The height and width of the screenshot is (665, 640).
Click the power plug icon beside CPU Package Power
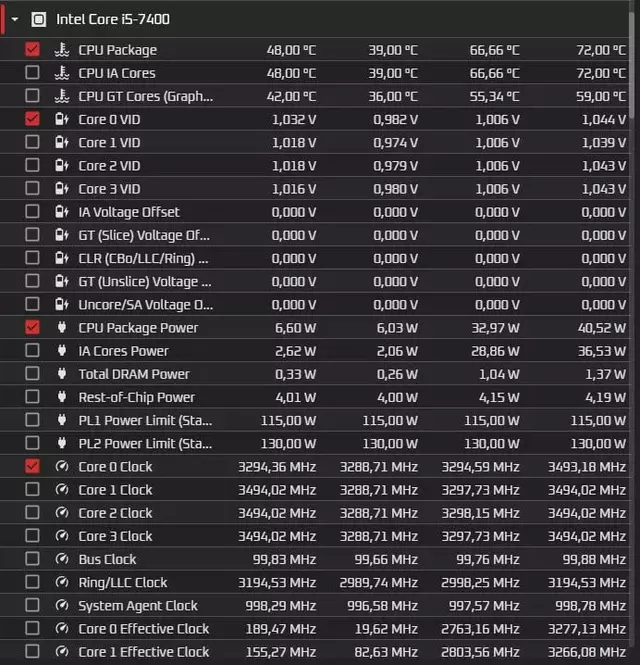tap(62, 327)
